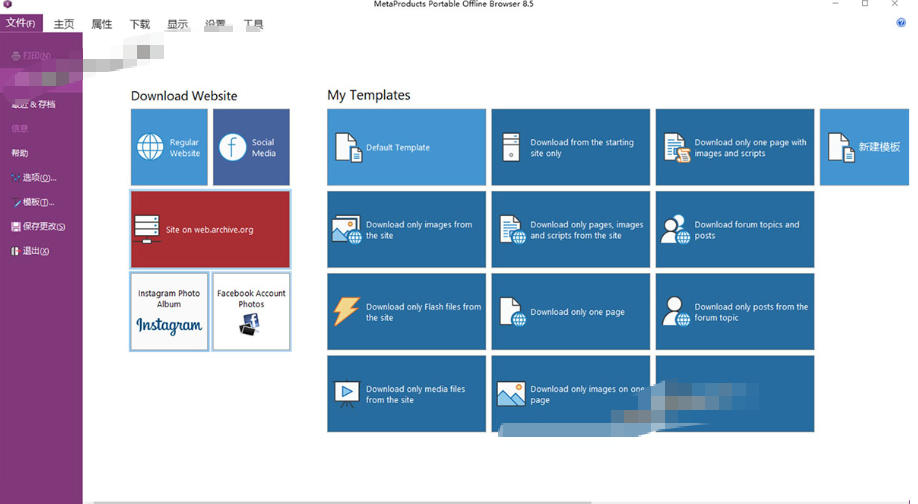Screen dimensions: 918x504
Task: Click the Regular Website globe icon
Action: point(150,148)
